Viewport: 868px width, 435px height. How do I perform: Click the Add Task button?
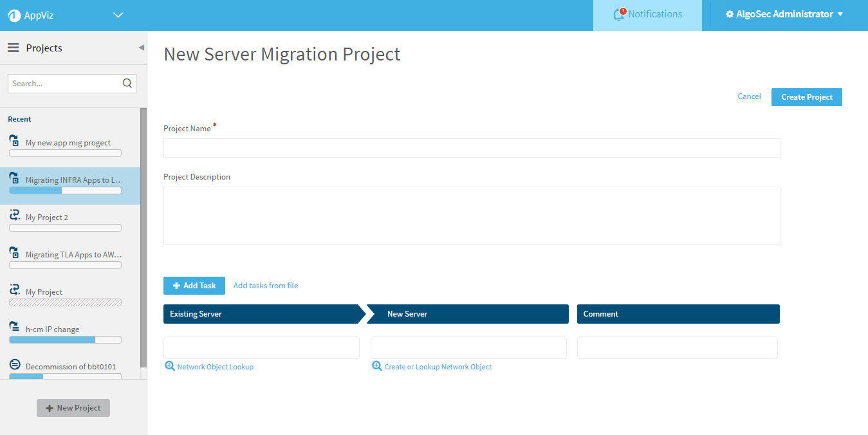[x=194, y=286]
